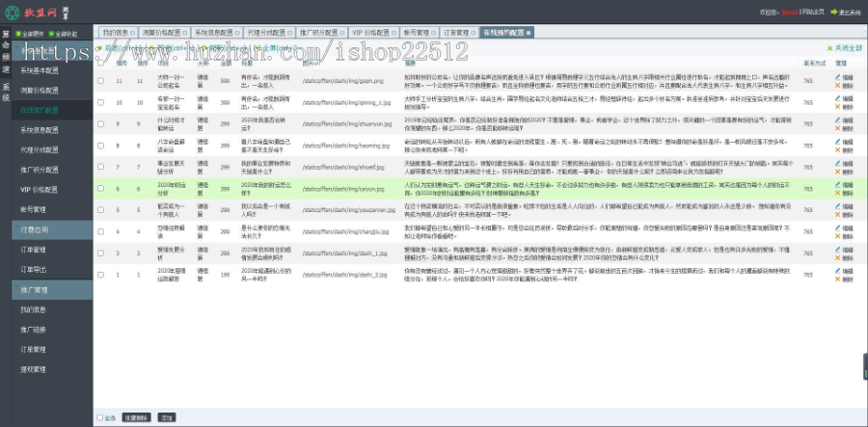Tick the checkbox for row 8
The height and width of the screenshot is (427, 868).
[100, 146]
